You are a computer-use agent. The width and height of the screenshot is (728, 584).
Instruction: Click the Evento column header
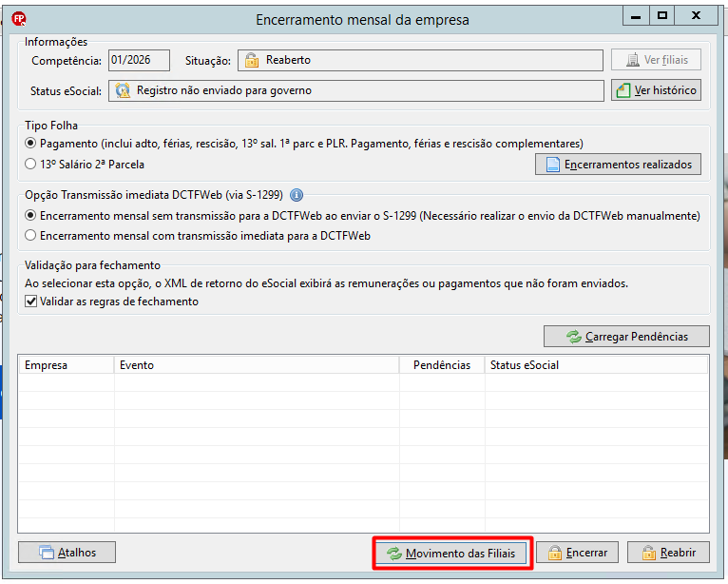[x=257, y=365]
